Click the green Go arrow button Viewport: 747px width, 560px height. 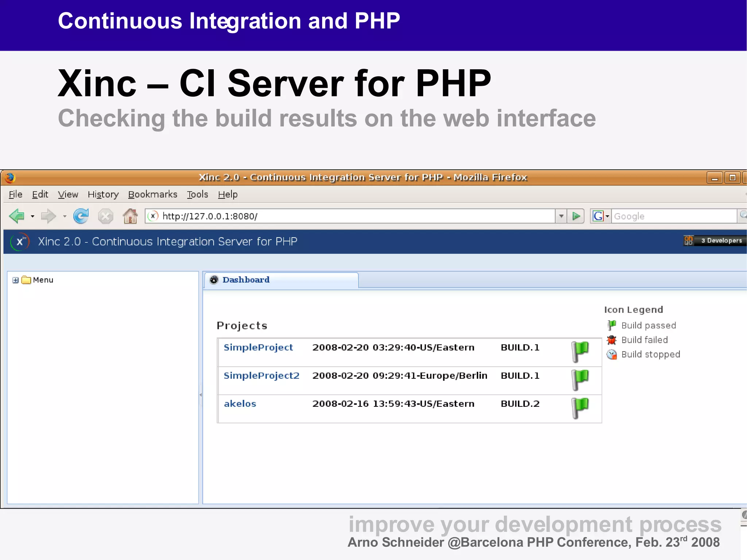pyautogui.click(x=576, y=216)
